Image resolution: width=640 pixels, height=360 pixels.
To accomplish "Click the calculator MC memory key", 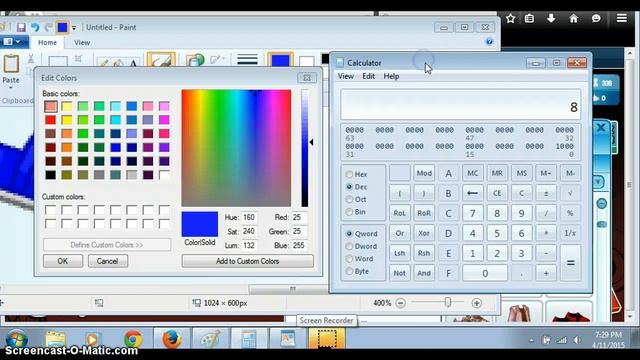I will tap(473, 173).
